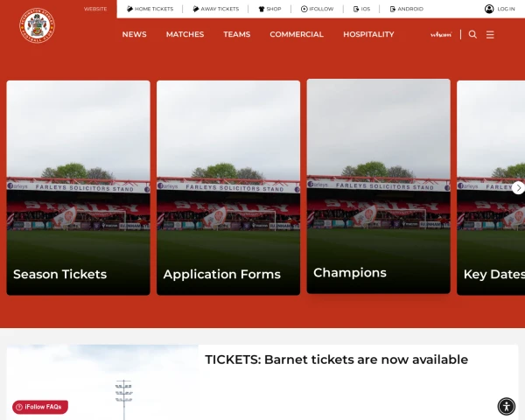The width and height of the screenshot is (525, 420).
Task: Go to Home Tickets link
Action: [x=150, y=9]
